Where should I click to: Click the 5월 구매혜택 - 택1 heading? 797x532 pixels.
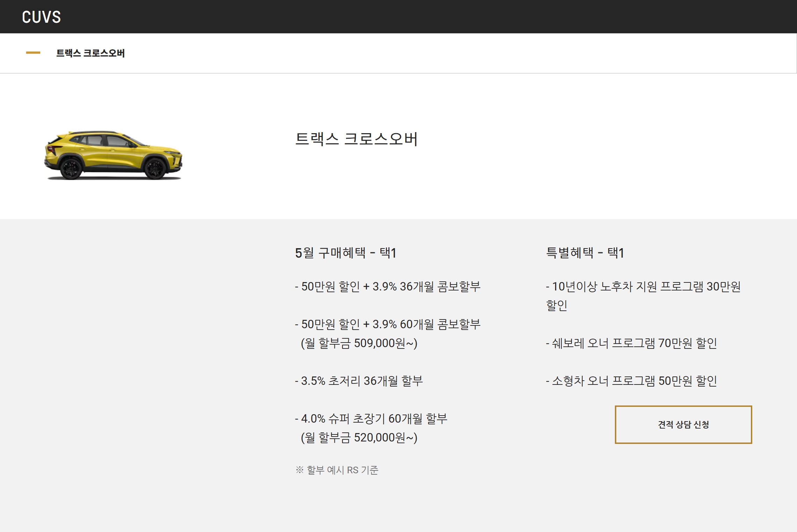pos(345,253)
